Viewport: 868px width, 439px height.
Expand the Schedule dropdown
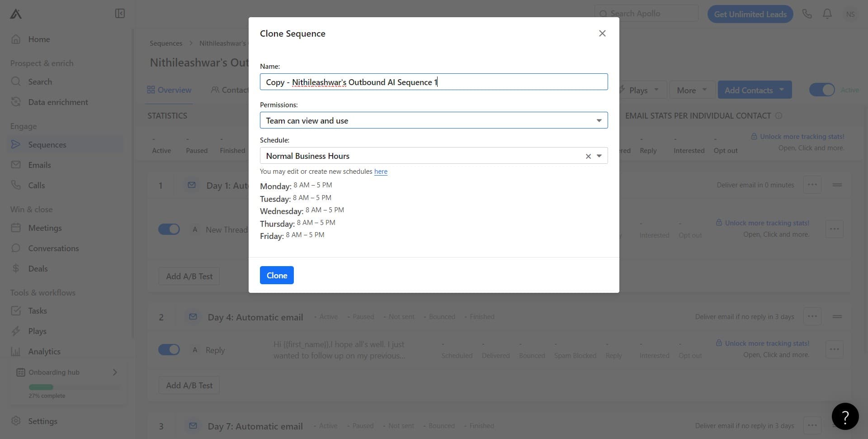point(599,156)
